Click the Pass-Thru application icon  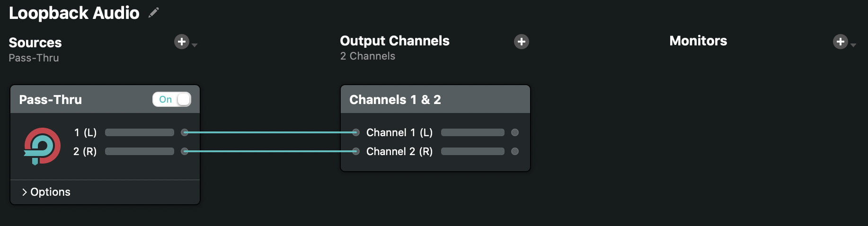[x=42, y=146]
